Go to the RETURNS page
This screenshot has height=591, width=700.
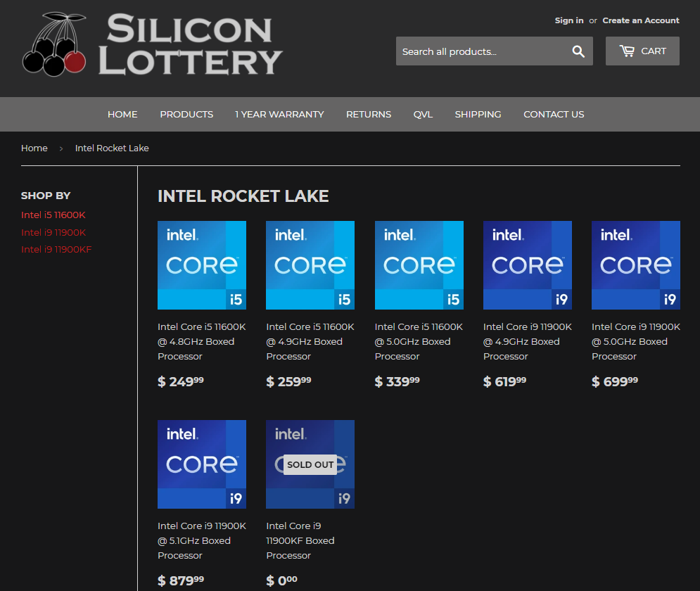(x=369, y=114)
